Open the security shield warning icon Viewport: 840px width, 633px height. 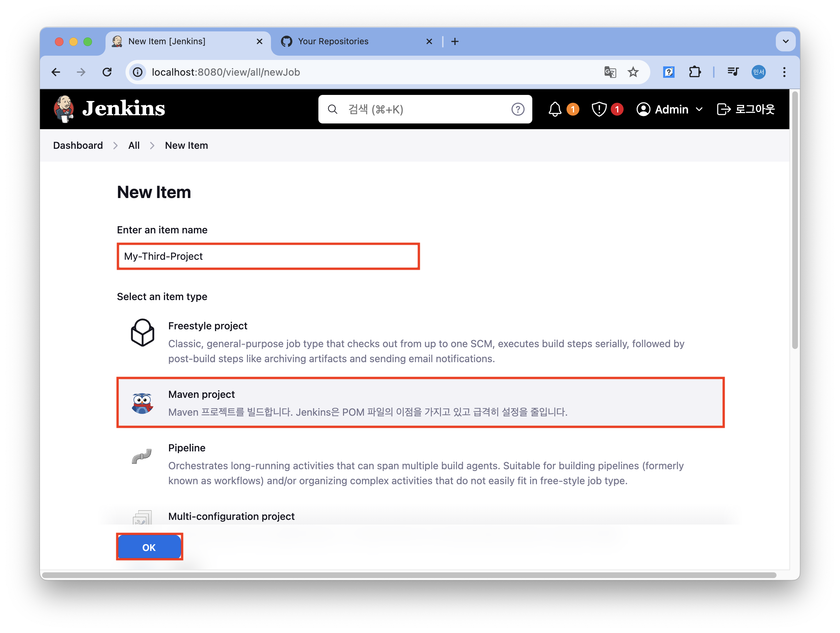599,110
